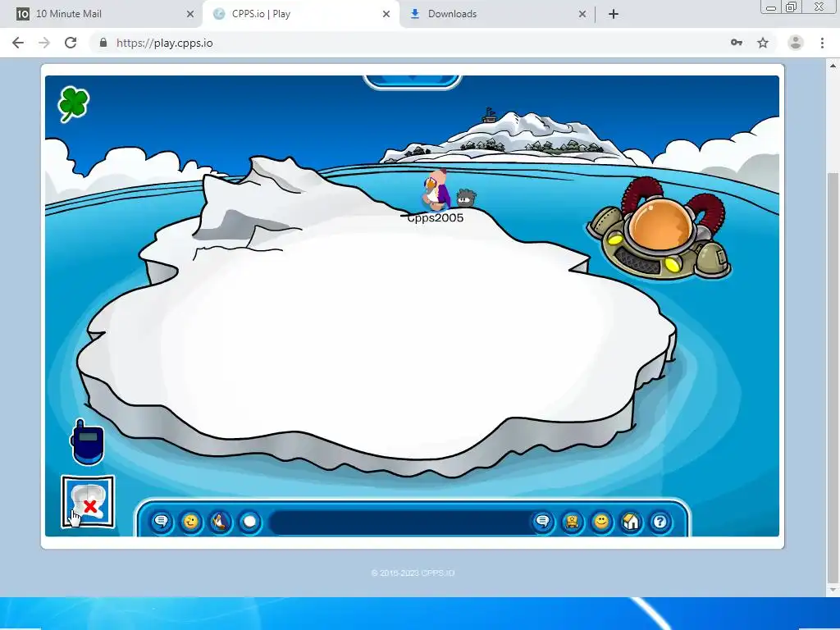Open the safe chat speech bubble menu
This screenshot has width=840, height=630.
[162, 521]
